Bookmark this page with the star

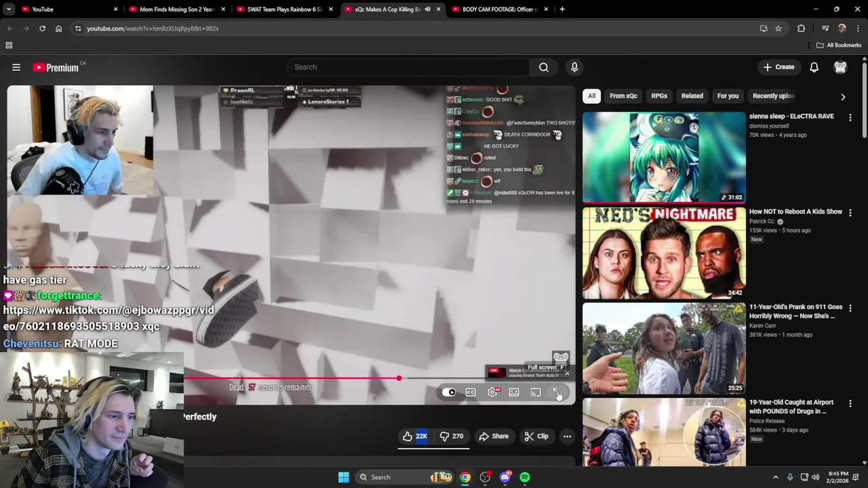(778, 28)
